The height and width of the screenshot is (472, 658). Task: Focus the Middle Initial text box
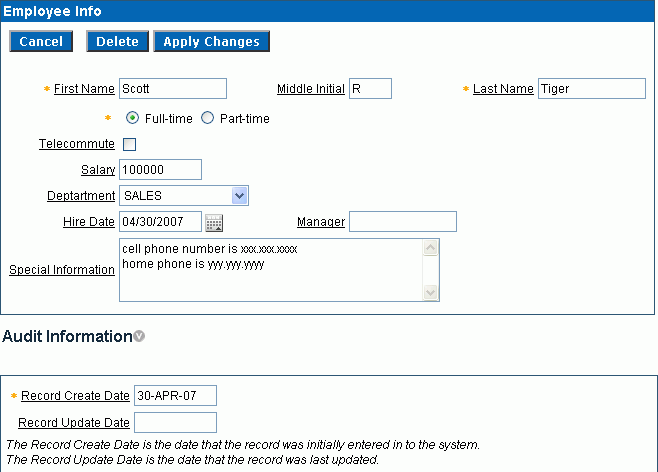369,89
